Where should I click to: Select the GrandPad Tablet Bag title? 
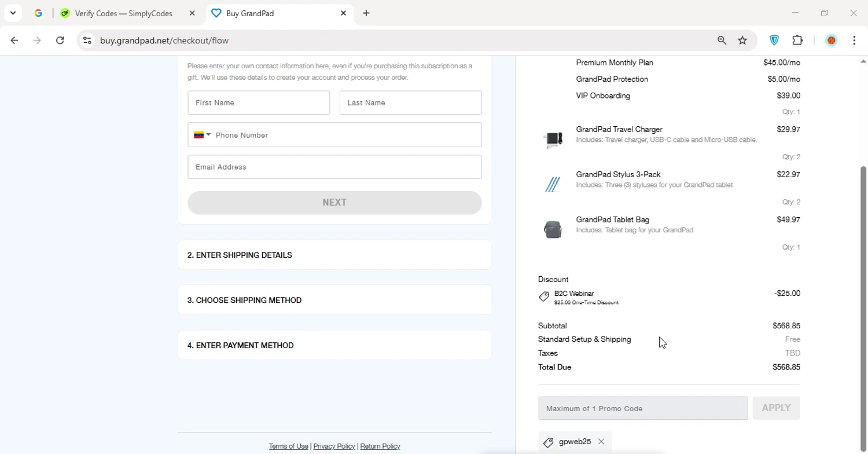(613, 219)
